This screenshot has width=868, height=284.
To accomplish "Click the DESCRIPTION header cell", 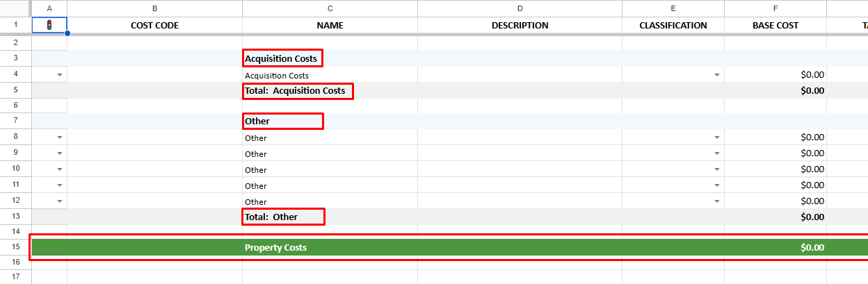I will tap(520, 25).
